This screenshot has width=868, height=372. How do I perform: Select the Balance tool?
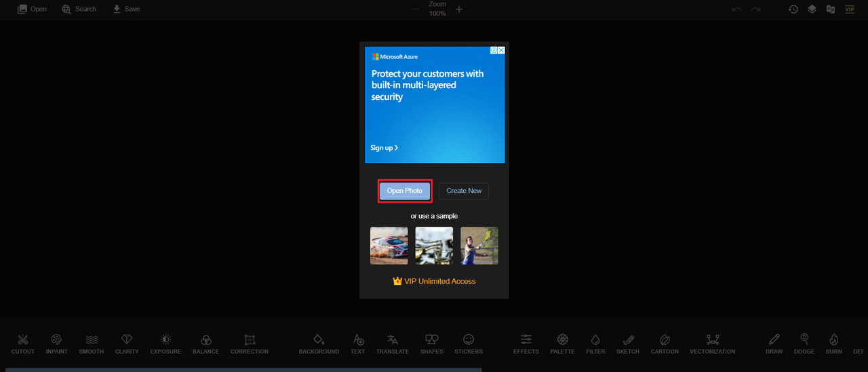point(206,344)
